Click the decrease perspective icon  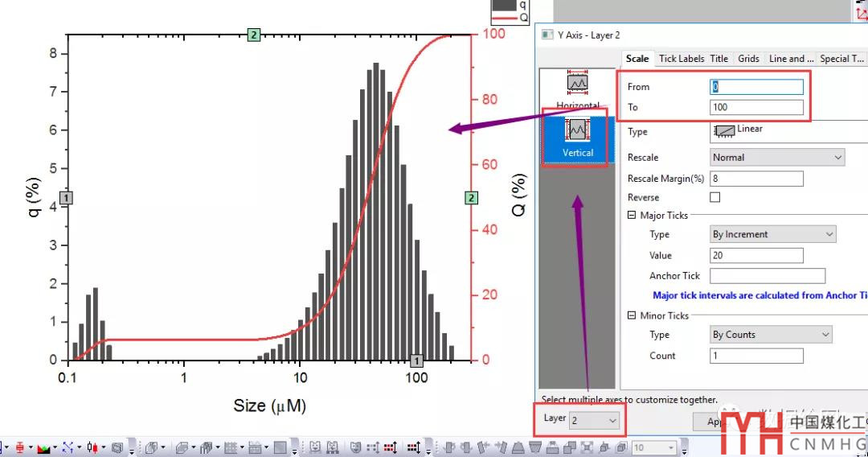(534, 447)
